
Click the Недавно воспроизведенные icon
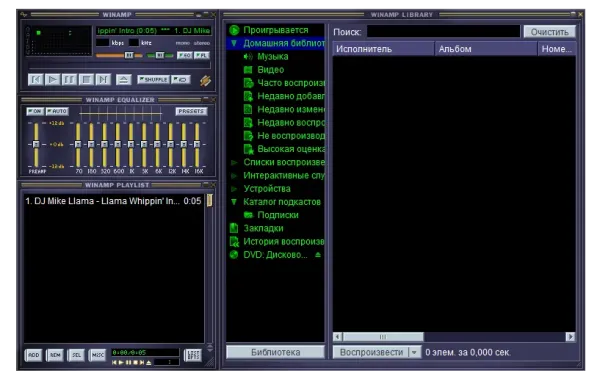tap(248, 122)
